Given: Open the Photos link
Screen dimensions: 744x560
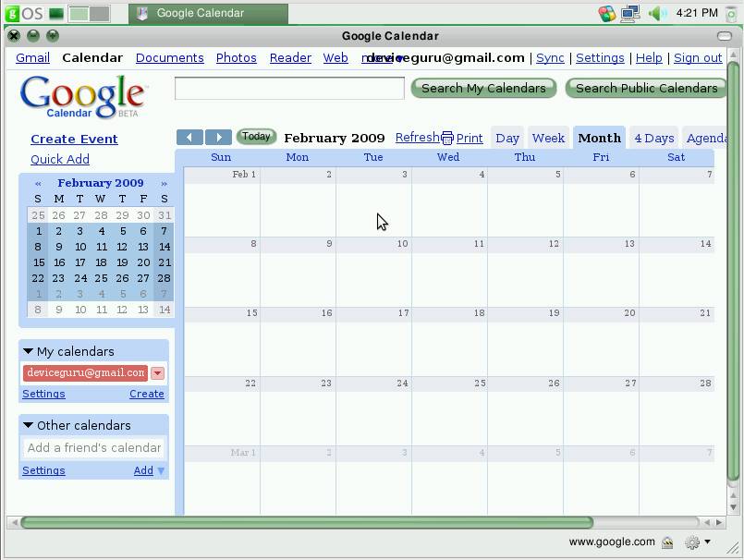Looking at the screenshot, I should (x=237, y=58).
